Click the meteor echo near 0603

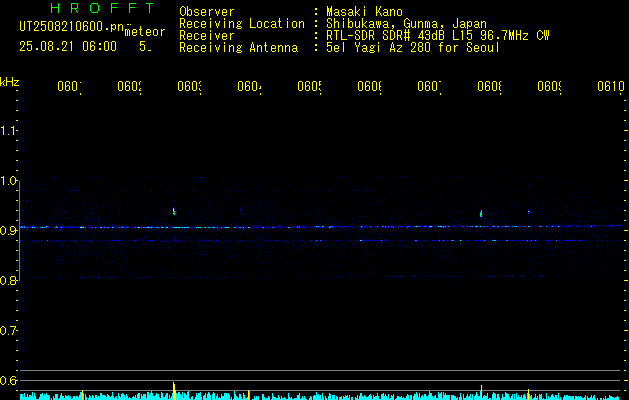(174, 211)
